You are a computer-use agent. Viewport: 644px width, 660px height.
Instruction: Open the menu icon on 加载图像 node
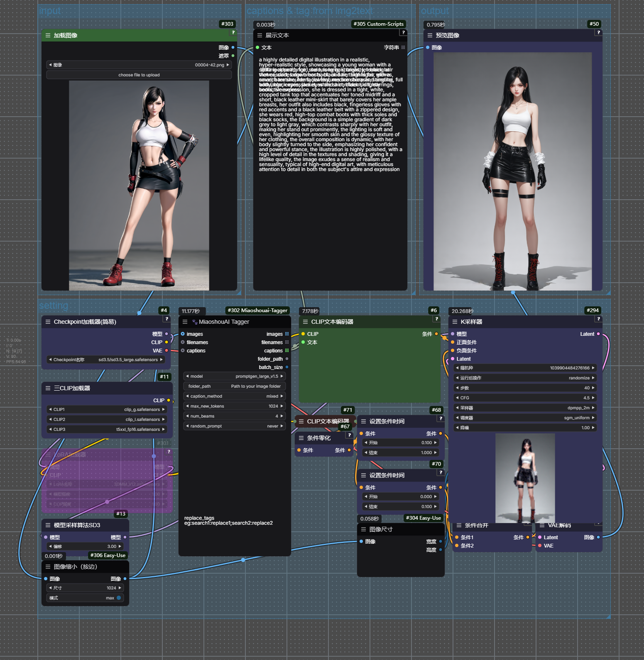[48, 36]
